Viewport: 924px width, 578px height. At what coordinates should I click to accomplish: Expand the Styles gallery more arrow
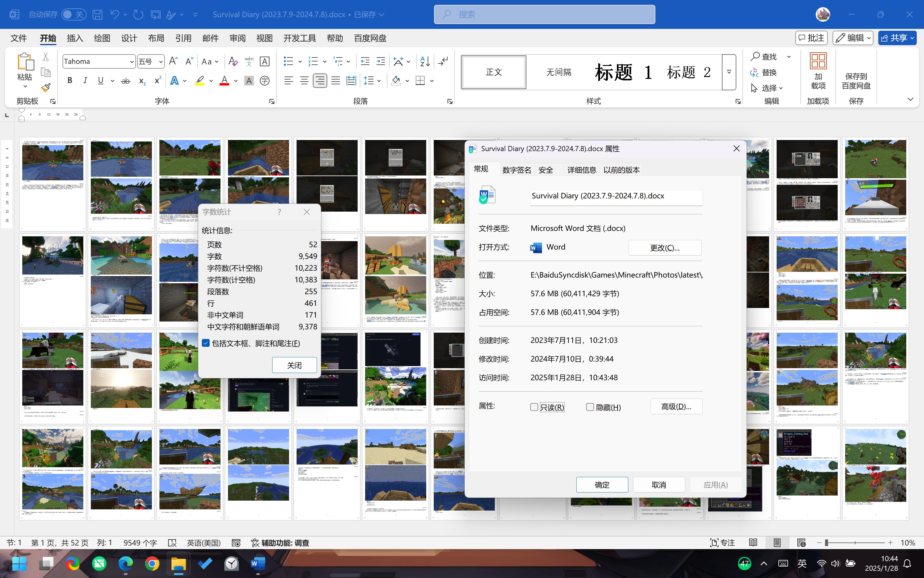coord(729,72)
